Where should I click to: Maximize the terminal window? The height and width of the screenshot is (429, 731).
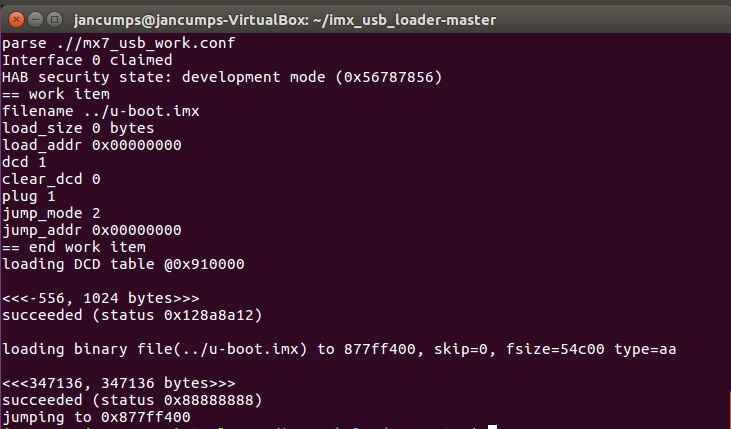pos(53,19)
